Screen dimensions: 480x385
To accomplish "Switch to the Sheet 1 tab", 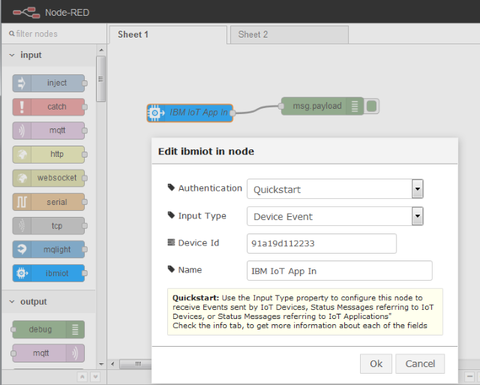I will click(168, 34).
